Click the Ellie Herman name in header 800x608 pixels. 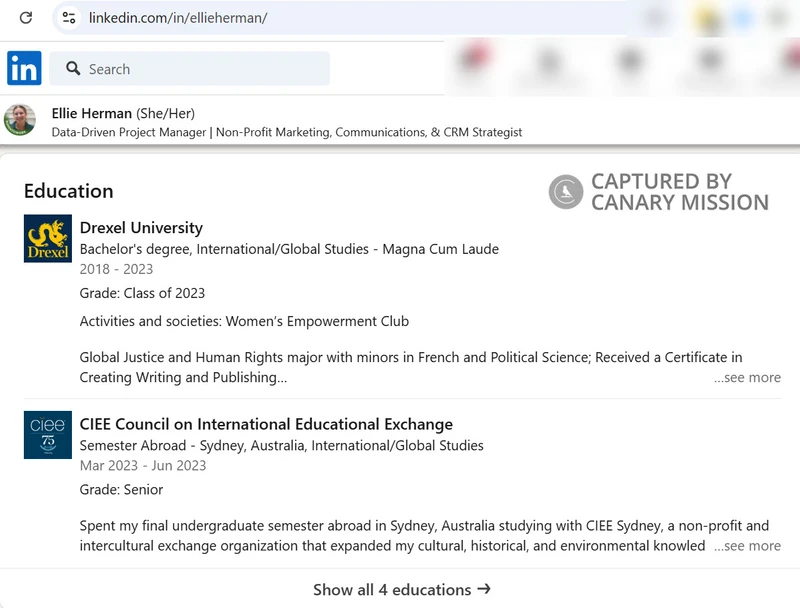click(92, 113)
